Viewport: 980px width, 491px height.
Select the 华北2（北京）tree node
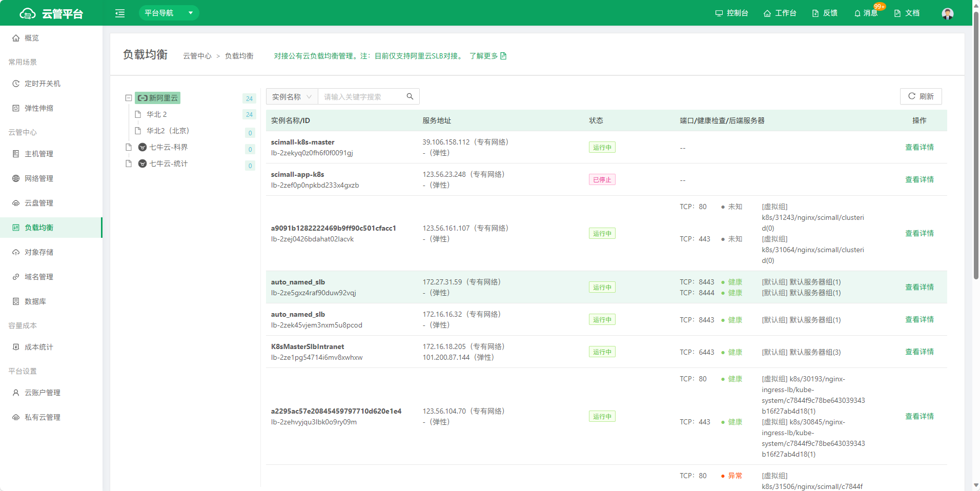pyautogui.click(x=168, y=131)
